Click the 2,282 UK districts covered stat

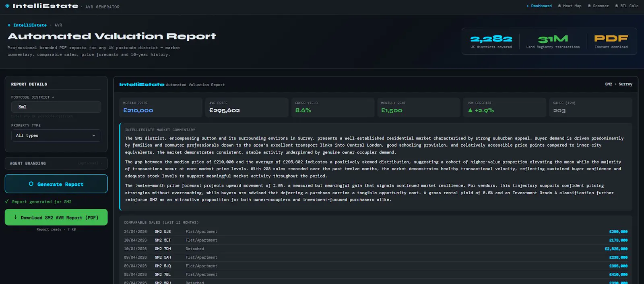point(491,41)
